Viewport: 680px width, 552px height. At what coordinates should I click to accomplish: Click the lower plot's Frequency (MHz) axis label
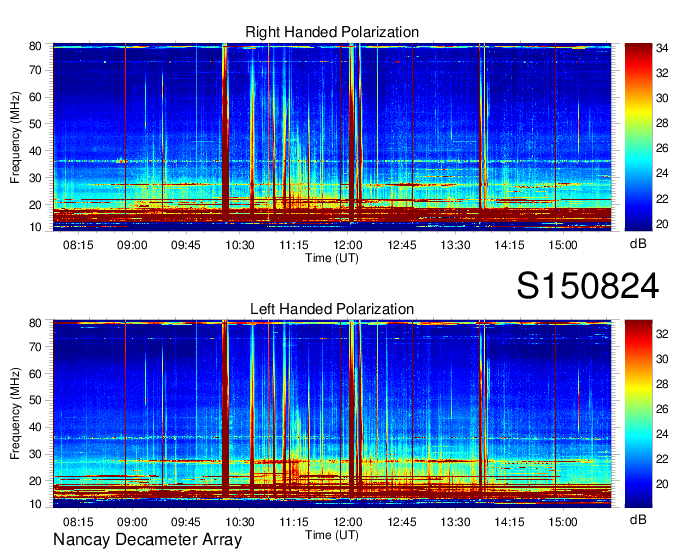click(x=15, y=413)
